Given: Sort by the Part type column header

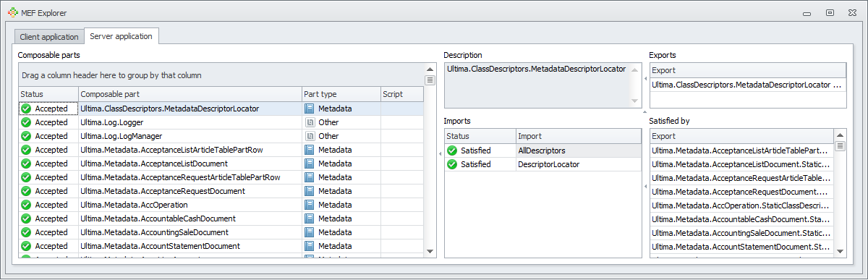Looking at the screenshot, I should (341, 94).
